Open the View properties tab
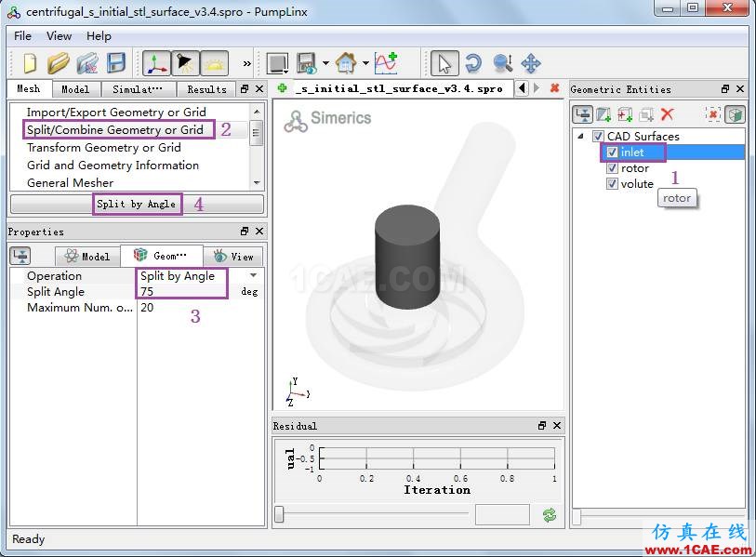Screen dimensions: 756x557 [233, 257]
